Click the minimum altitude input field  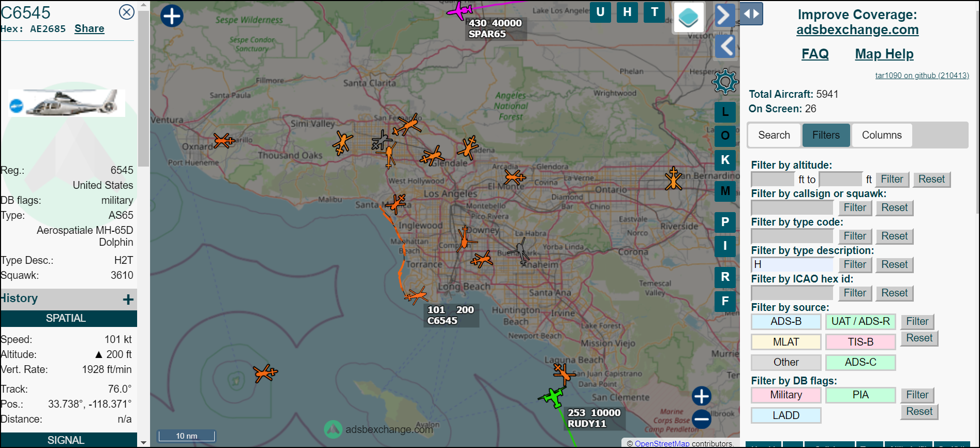tap(773, 179)
